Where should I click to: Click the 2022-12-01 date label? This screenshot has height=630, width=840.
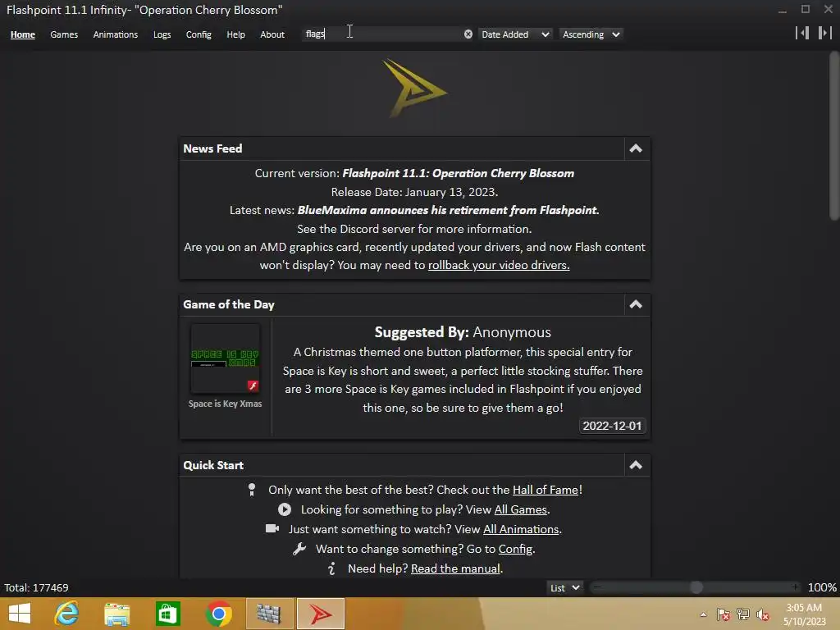[x=612, y=426]
